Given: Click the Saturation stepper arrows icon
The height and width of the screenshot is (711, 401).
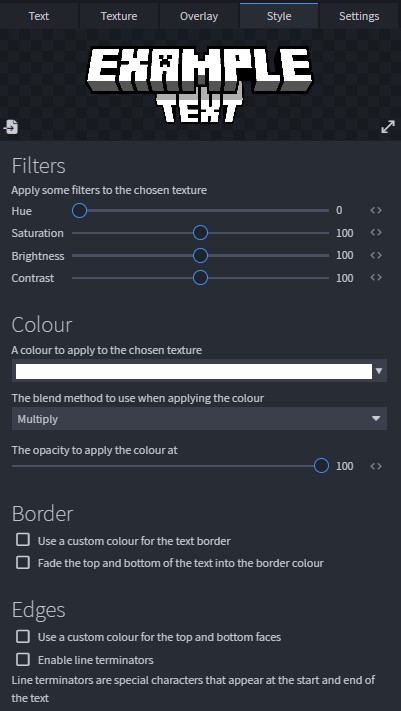Looking at the screenshot, I should point(376,233).
